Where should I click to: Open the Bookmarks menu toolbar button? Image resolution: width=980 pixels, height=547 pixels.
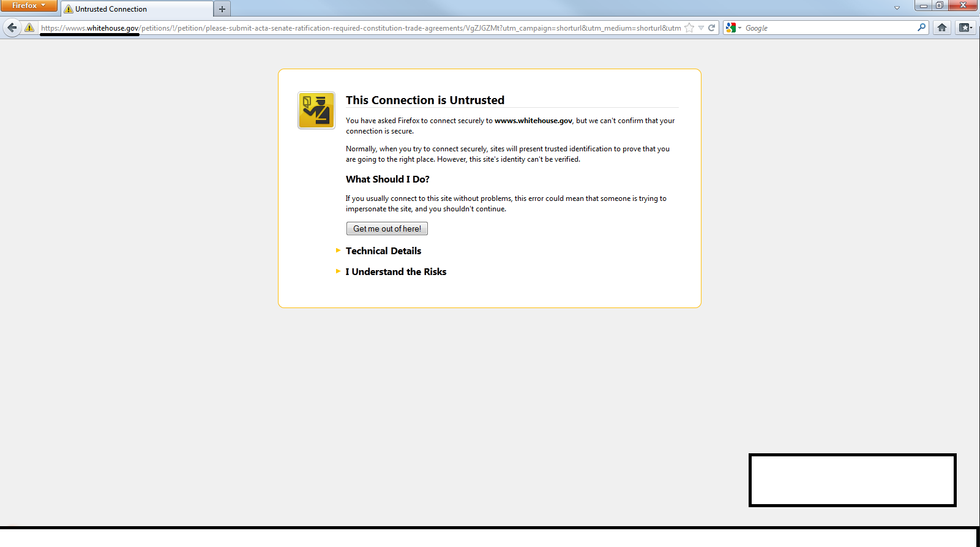(965, 28)
